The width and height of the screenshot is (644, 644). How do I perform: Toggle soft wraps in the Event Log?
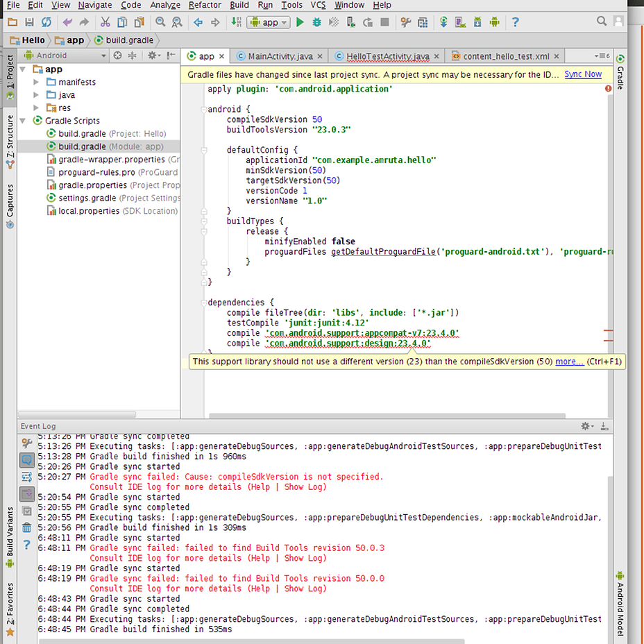(x=26, y=477)
